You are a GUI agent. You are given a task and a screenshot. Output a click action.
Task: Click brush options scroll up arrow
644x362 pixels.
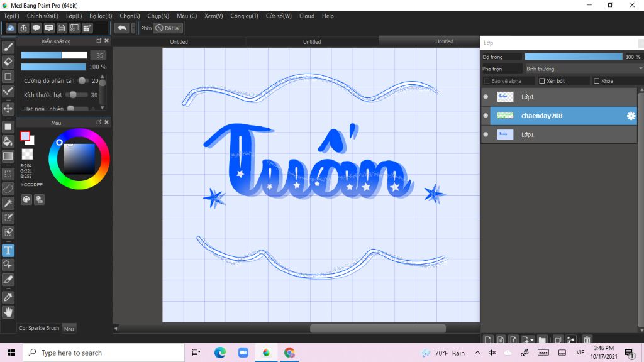(x=103, y=77)
